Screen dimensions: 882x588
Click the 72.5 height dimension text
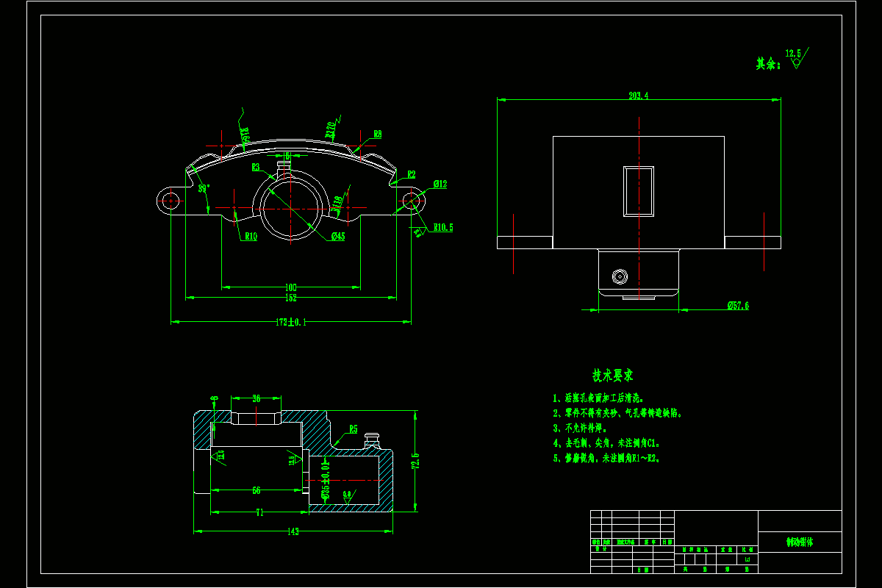(415, 462)
